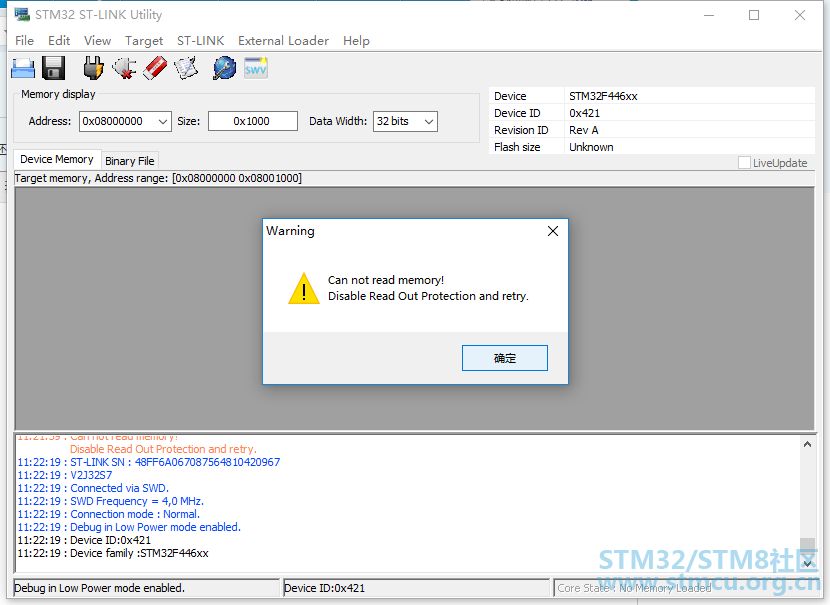
Task: Click the Save file floppy icon
Action: (x=53, y=68)
